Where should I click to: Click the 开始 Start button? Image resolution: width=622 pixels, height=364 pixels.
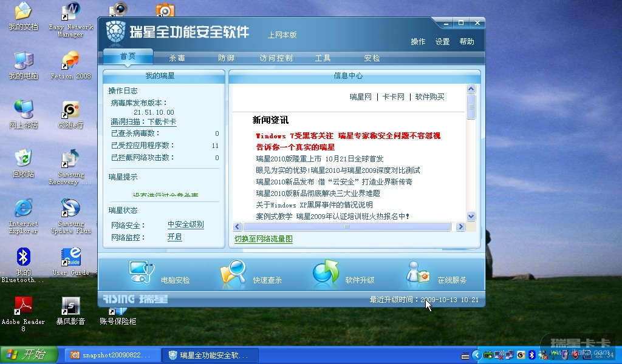point(29,354)
